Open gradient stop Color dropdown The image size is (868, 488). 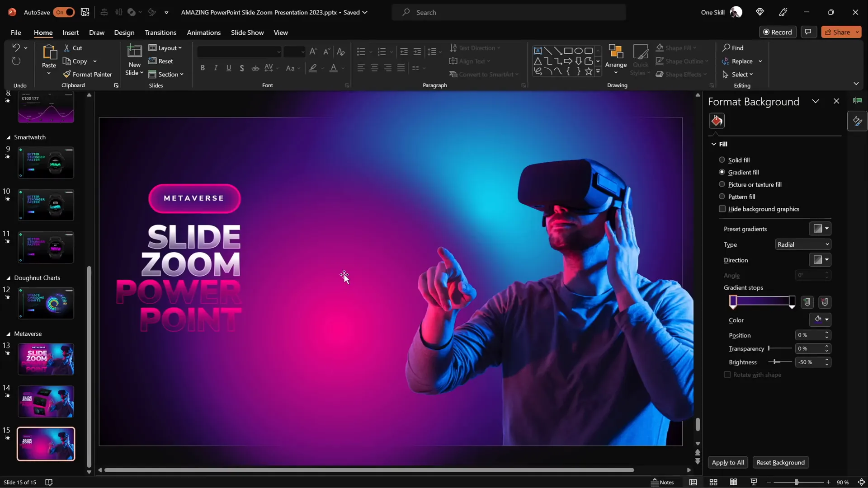point(820,320)
